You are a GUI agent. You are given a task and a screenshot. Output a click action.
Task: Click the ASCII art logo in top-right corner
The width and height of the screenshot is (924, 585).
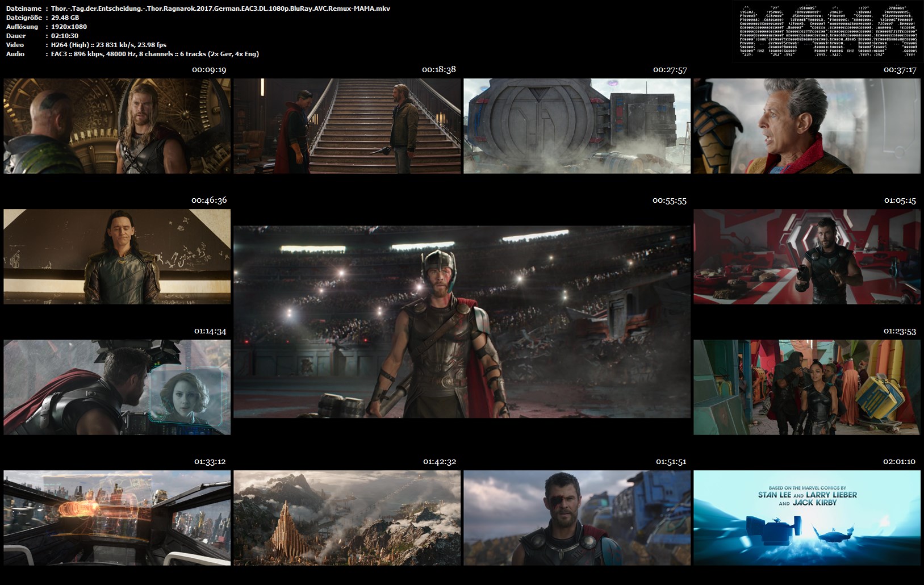pyautogui.click(x=827, y=31)
